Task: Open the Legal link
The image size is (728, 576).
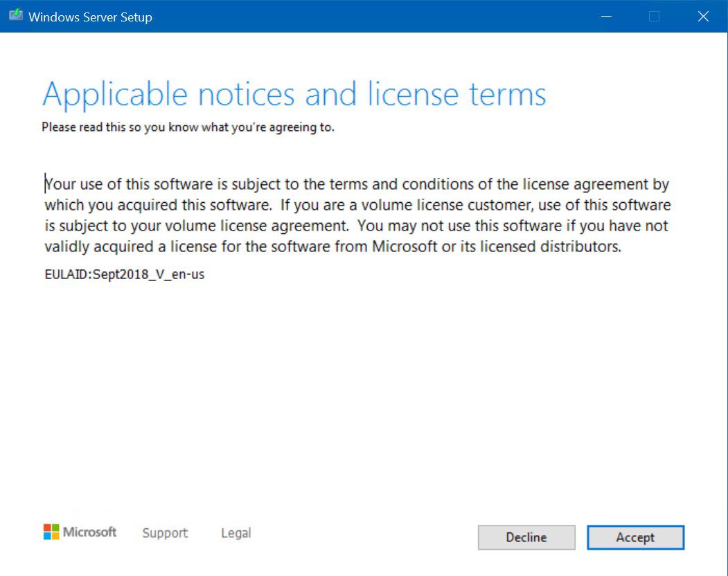Action: pyautogui.click(x=236, y=533)
